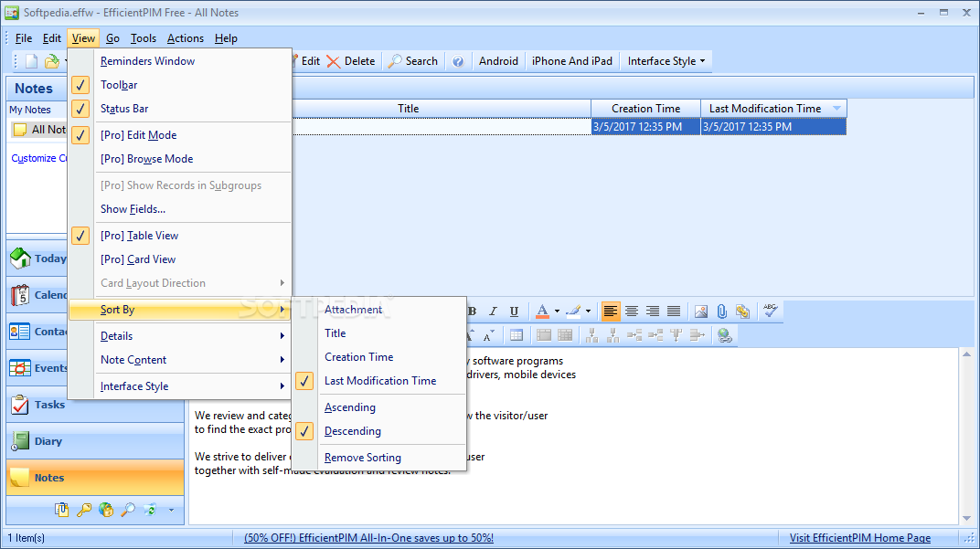Run spell check with ABC icon

pos(771,311)
